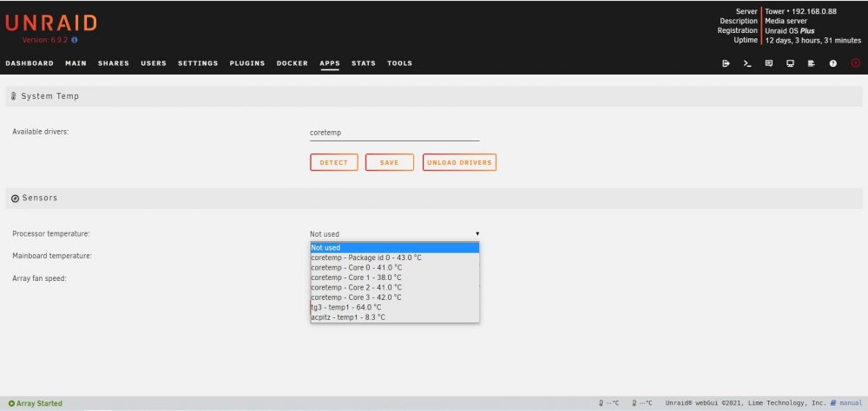Click the Unraid logo
This screenshot has width=868, height=411.
51,23
